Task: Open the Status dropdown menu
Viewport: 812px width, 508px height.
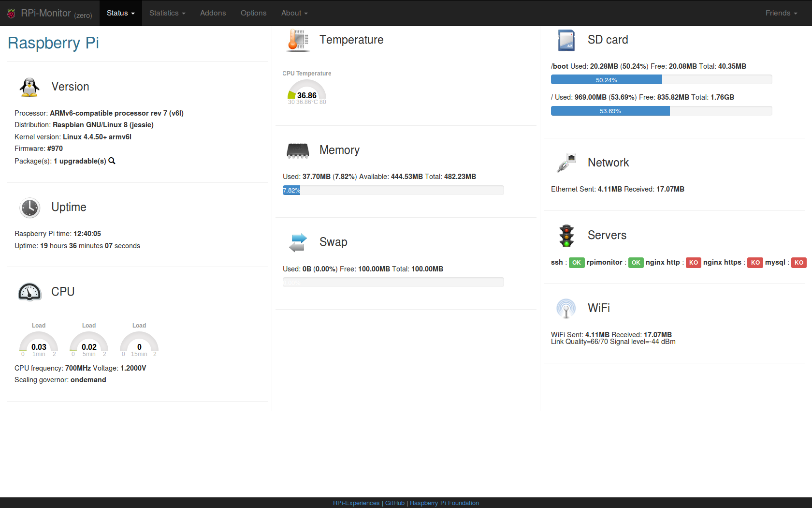Action: [121, 13]
